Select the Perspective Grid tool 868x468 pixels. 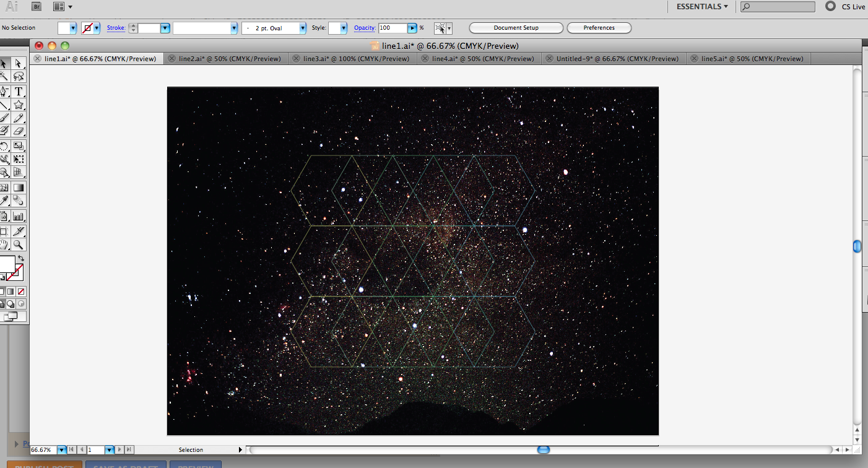coord(19,173)
